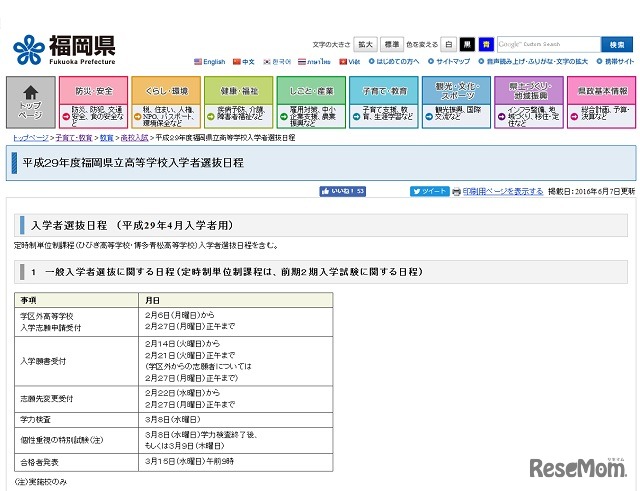Click the arrow icon under 県政基本情報

pos(574,116)
